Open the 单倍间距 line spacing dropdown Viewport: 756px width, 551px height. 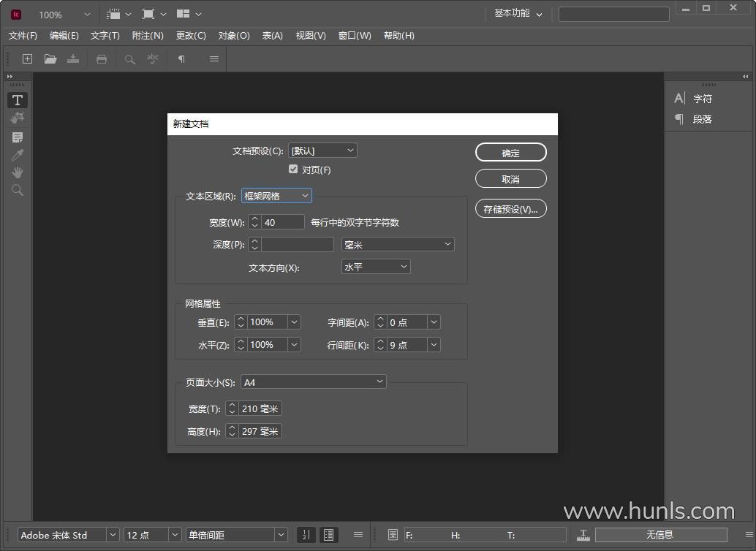281,535
